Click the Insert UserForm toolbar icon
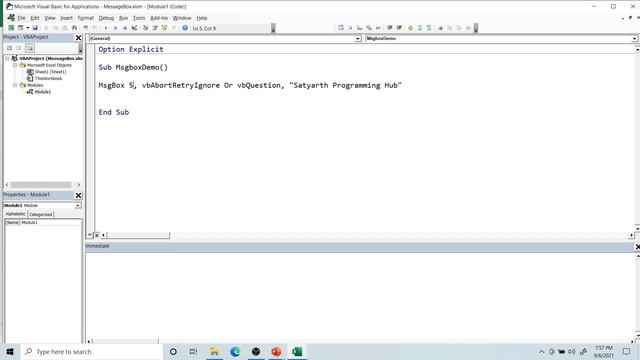 20,28
